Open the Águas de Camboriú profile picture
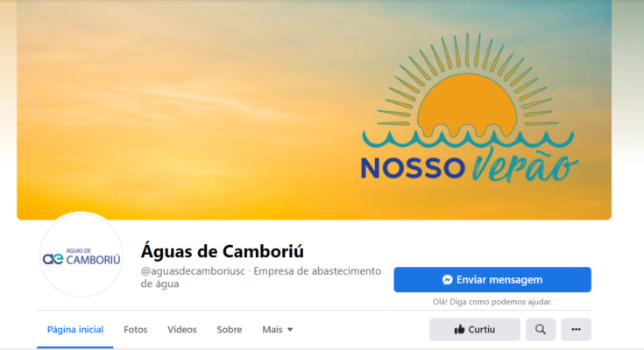This screenshot has width=644, height=350. point(81,255)
